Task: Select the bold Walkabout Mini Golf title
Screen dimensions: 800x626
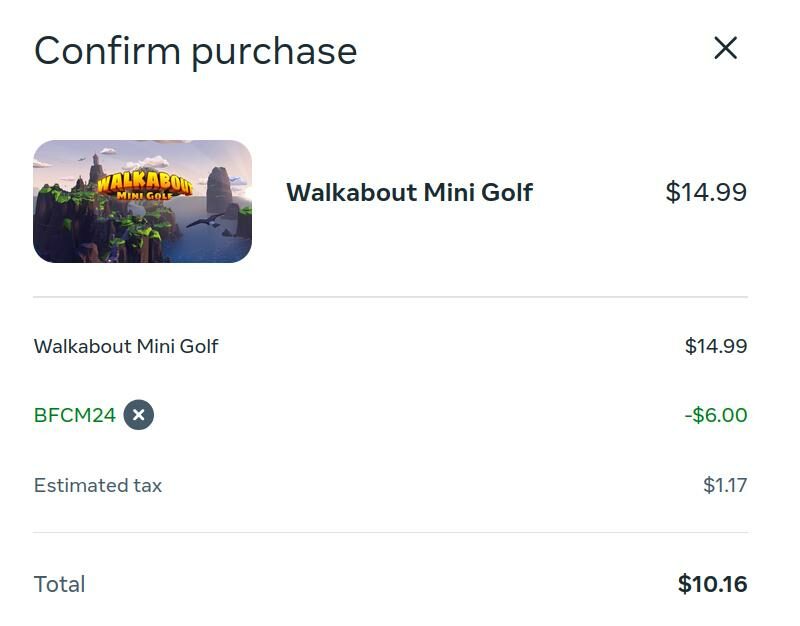Action: (409, 192)
